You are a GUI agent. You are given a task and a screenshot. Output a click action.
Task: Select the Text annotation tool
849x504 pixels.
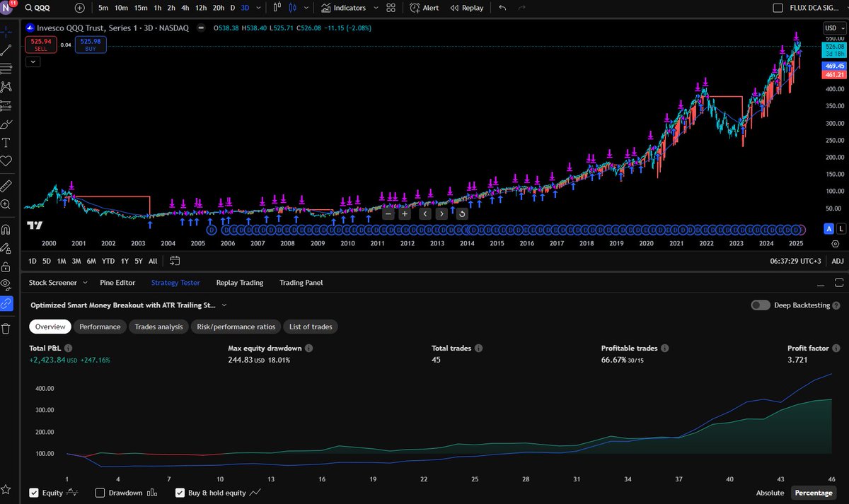[x=7, y=142]
